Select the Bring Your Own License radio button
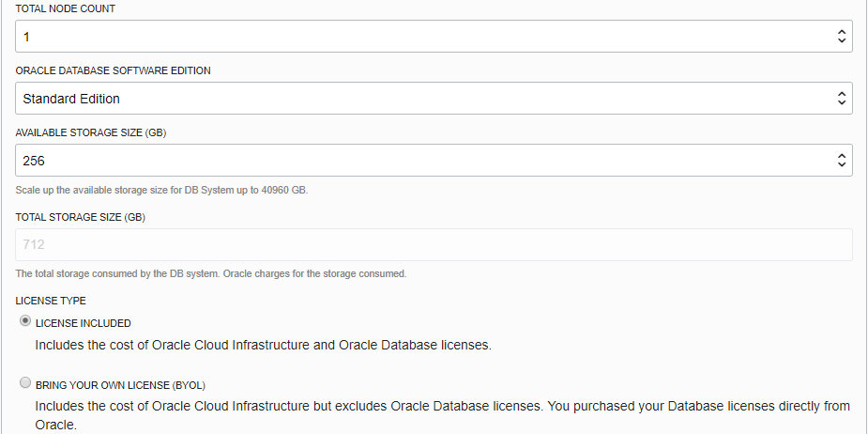 [25, 383]
